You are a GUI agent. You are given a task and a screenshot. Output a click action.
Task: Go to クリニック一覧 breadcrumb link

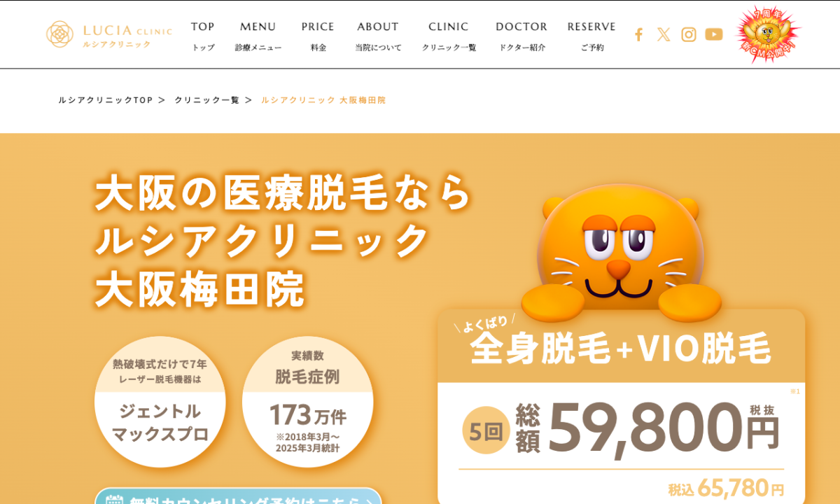(x=206, y=100)
